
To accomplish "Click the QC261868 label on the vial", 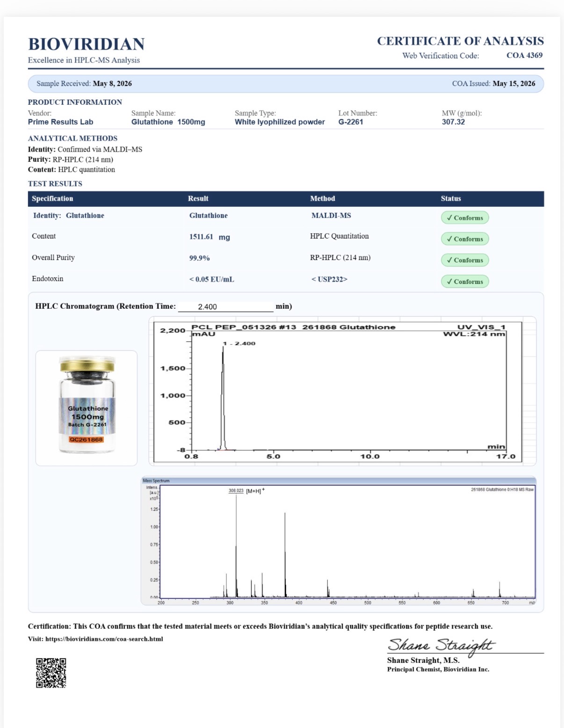I will [86, 440].
